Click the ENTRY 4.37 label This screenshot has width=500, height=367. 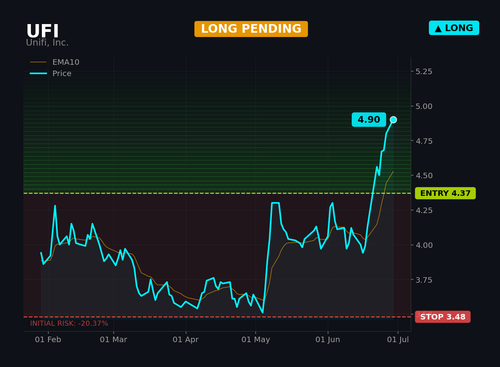445,193
